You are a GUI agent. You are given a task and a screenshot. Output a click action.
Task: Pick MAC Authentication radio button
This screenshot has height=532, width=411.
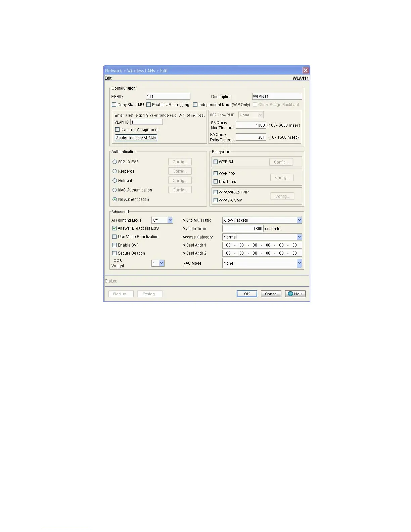(x=115, y=190)
